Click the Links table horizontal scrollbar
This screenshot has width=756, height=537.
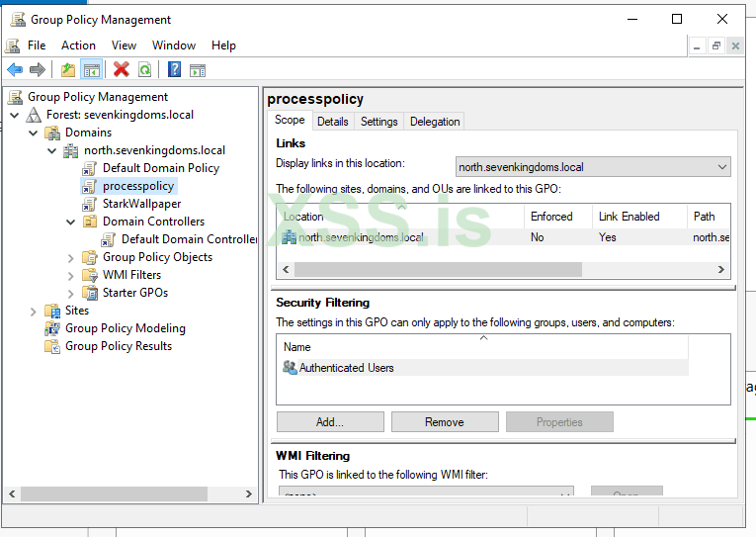[438, 269]
